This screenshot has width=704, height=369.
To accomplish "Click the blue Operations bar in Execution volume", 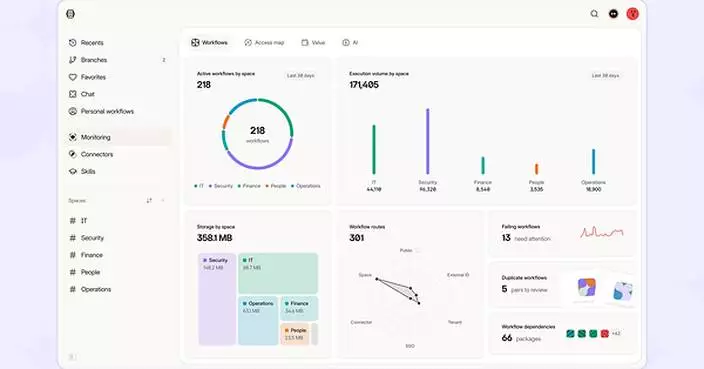I will tap(593, 162).
